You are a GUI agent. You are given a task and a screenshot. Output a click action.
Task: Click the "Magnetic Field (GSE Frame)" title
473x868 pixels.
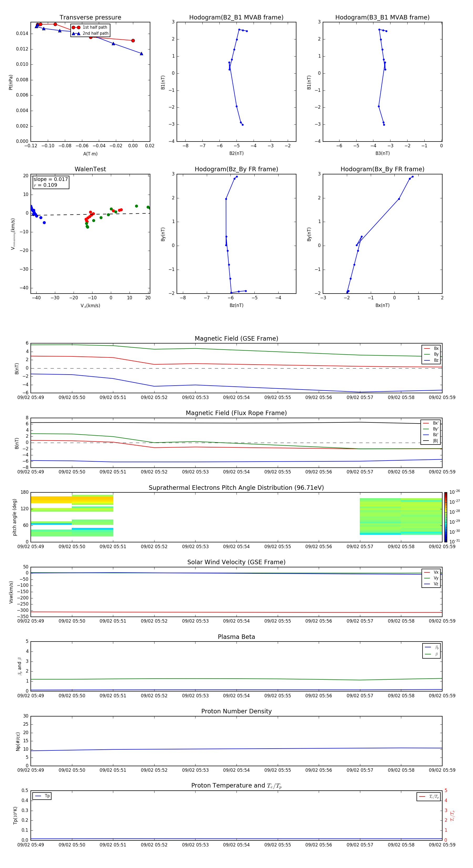[236, 339]
